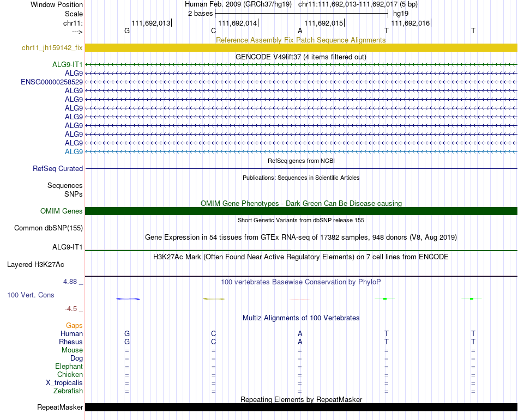Click the 100 Vert. Cons label

click(x=31, y=295)
